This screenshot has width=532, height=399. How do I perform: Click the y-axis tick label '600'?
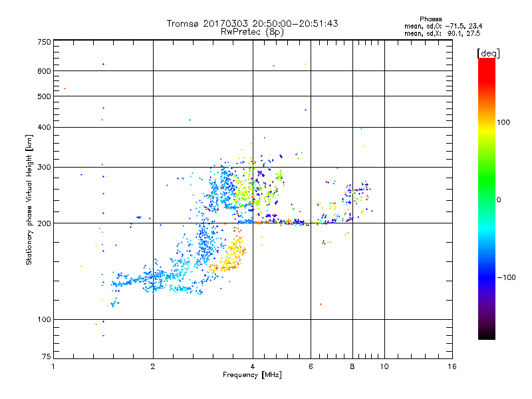(x=44, y=71)
